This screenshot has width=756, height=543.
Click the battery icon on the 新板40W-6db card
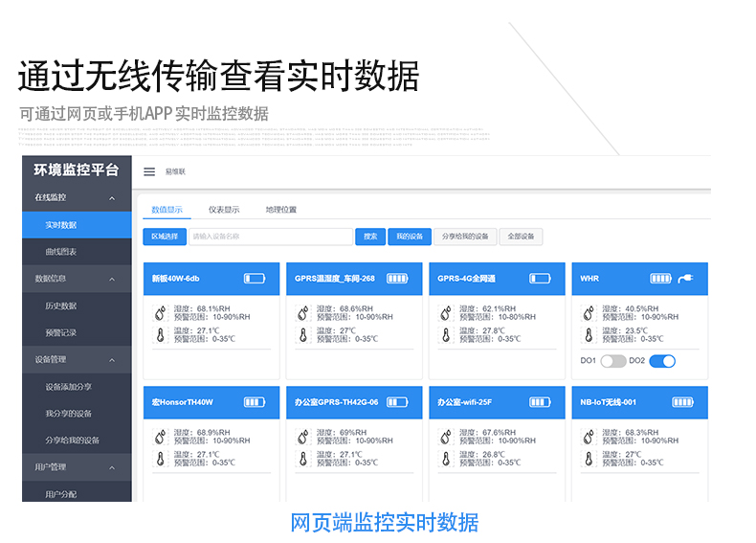(254, 279)
